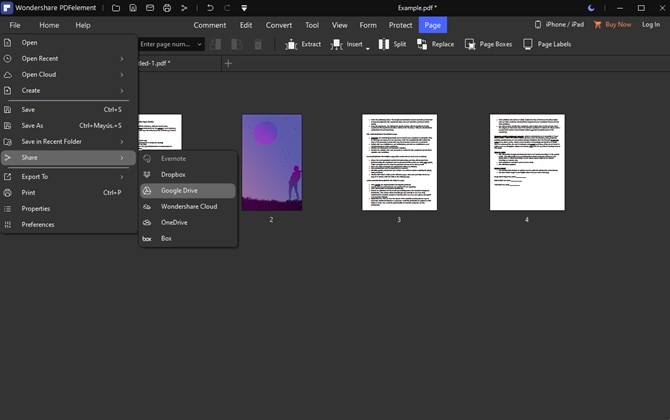This screenshot has width=670, height=420.
Task: Switch to the Convert tab
Action: [279, 25]
